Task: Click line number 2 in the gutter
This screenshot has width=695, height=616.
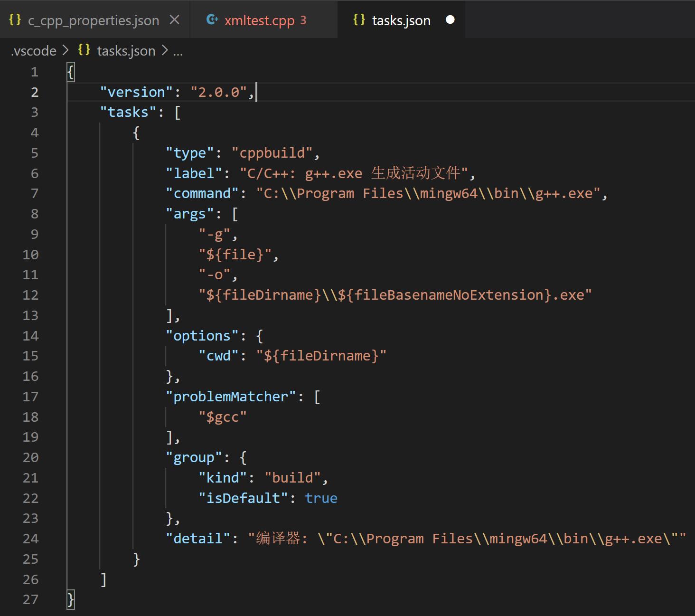Action: pyautogui.click(x=34, y=92)
